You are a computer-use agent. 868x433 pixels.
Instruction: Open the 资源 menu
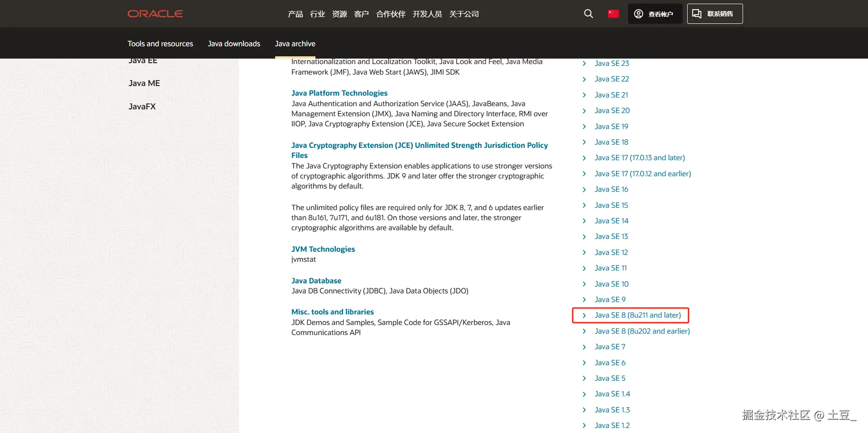(x=339, y=14)
